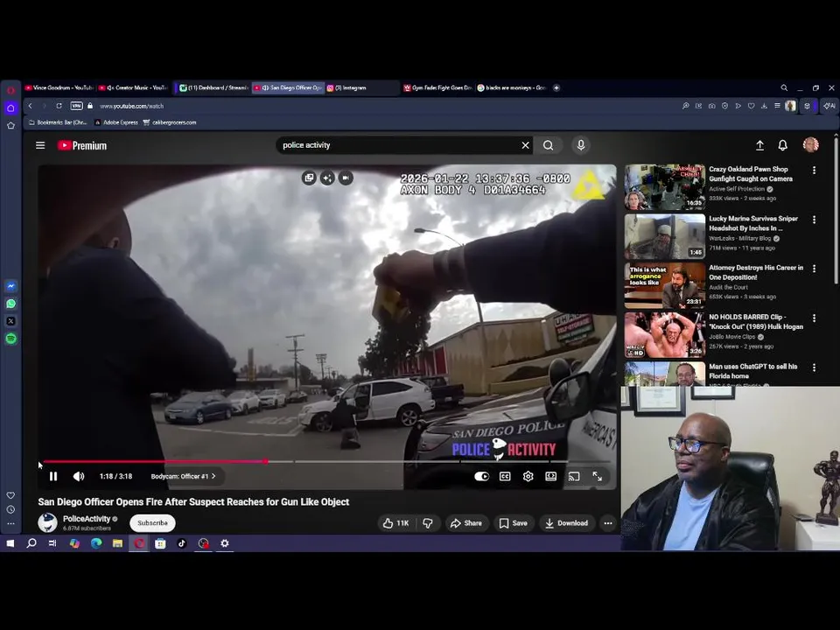Image resolution: width=840 pixels, height=630 pixels.
Task: Start voice search with the microphone icon
Action: point(581,145)
